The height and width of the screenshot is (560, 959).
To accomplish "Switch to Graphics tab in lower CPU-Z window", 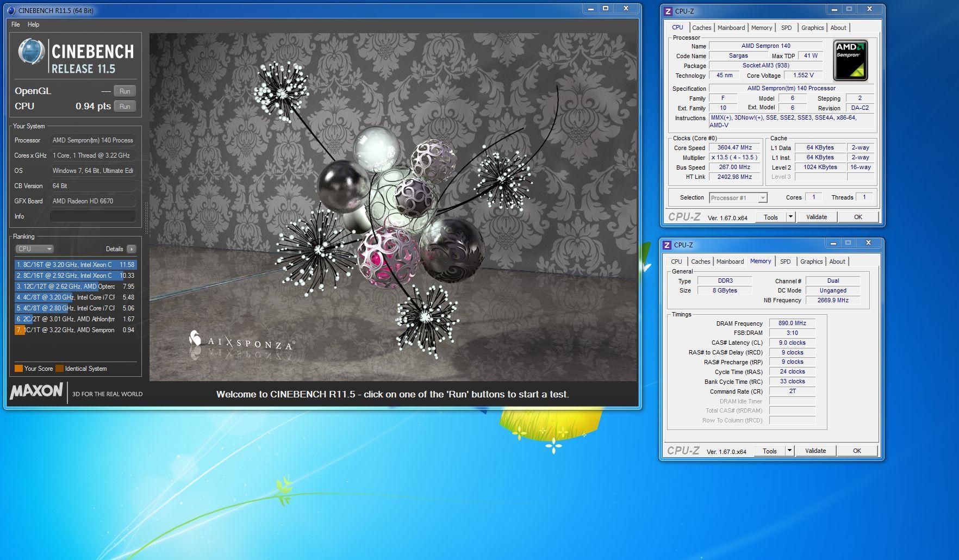I will coord(812,262).
